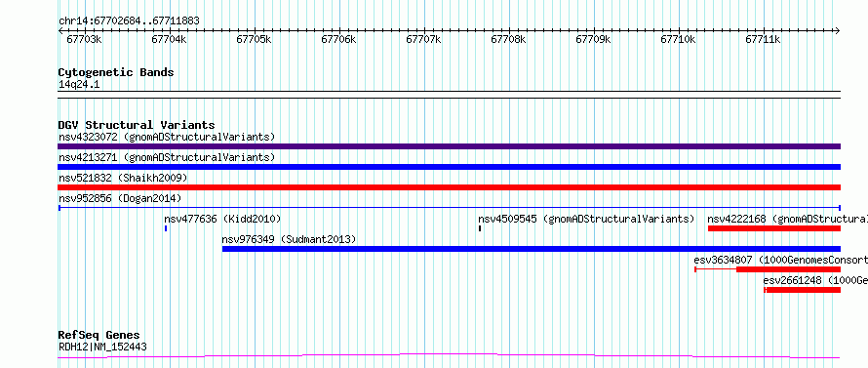Click the RefSeq Genes track title

99,335
